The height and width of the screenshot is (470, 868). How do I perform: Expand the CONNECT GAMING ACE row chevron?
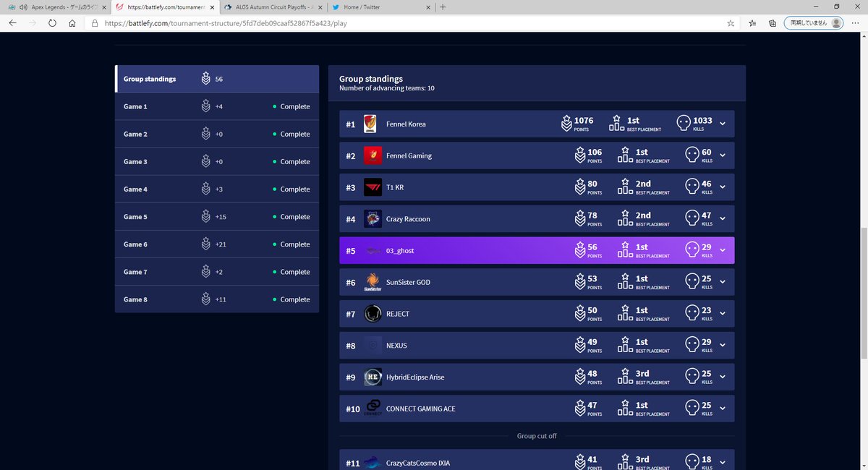click(722, 409)
